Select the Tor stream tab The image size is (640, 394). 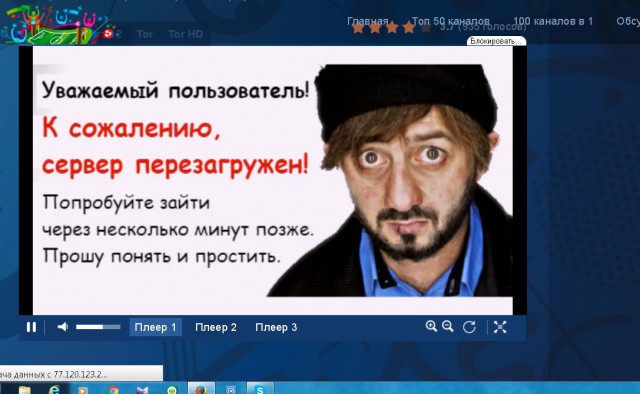(x=144, y=34)
